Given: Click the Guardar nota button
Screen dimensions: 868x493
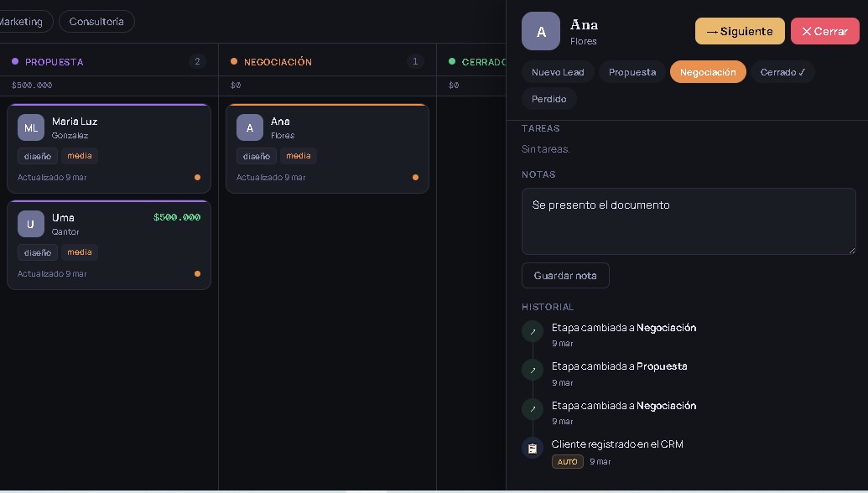Looking at the screenshot, I should click(x=565, y=276).
